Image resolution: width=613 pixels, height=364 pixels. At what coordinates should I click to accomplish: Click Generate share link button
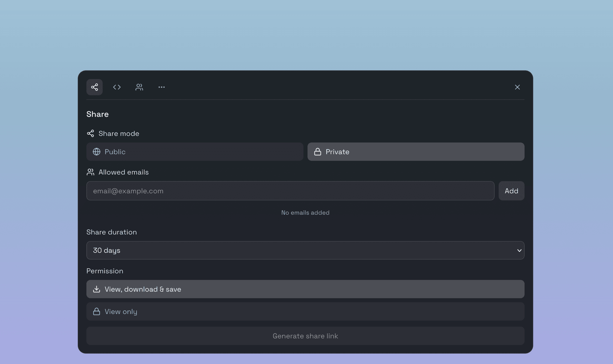click(x=305, y=336)
